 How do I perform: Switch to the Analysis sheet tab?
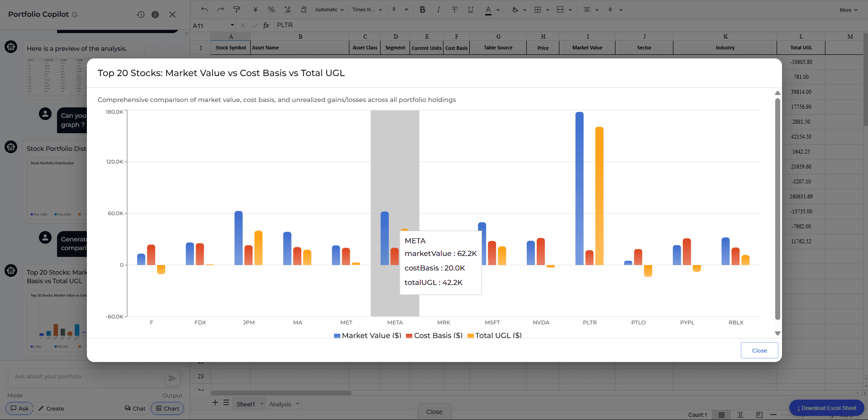[280, 404]
